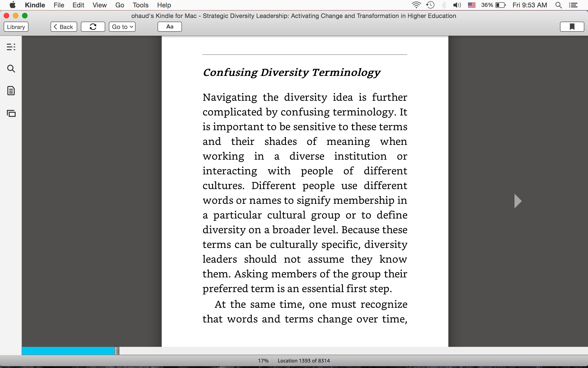The image size is (588, 368).
Task: Click the unread portion of progress bar
Action: [353, 351]
